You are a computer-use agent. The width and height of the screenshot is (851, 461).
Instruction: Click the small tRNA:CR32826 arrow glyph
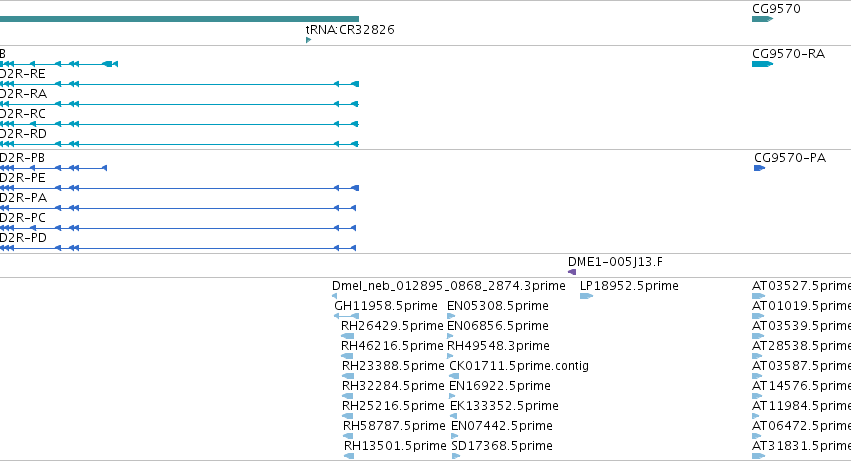pos(308,40)
